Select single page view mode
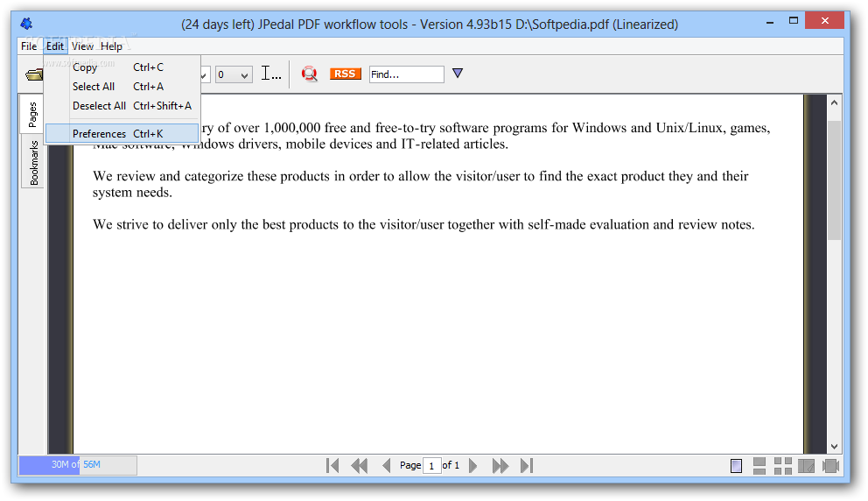Image resolution: width=868 pixels, height=501 pixels. [x=736, y=466]
